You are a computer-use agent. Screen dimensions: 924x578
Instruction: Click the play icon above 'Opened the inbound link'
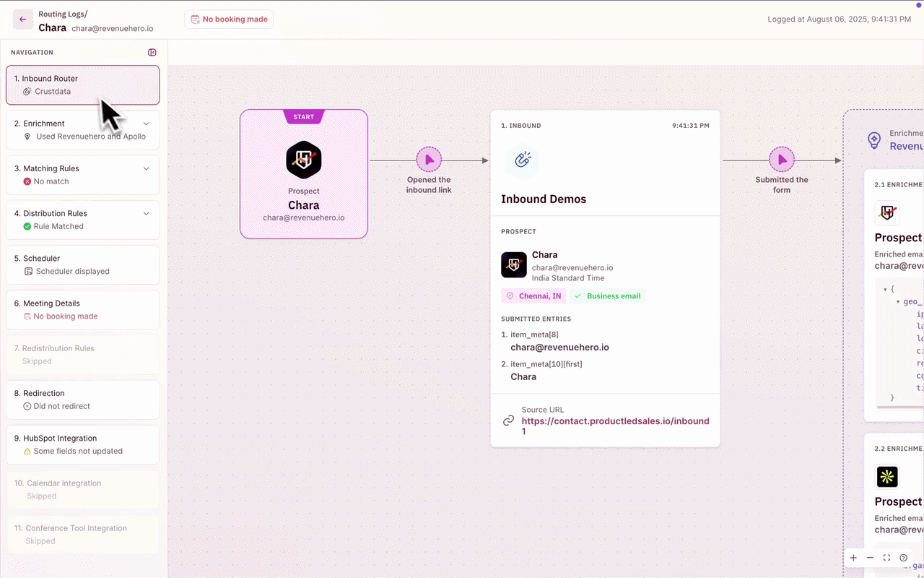tap(429, 160)
